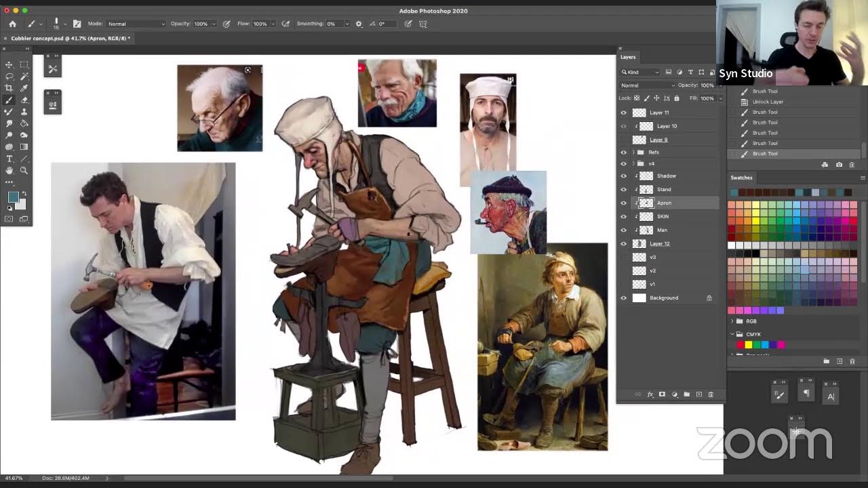868x488 pixels.
Task: Hide Layer 11 visibility eye
Action: (623, 113)
